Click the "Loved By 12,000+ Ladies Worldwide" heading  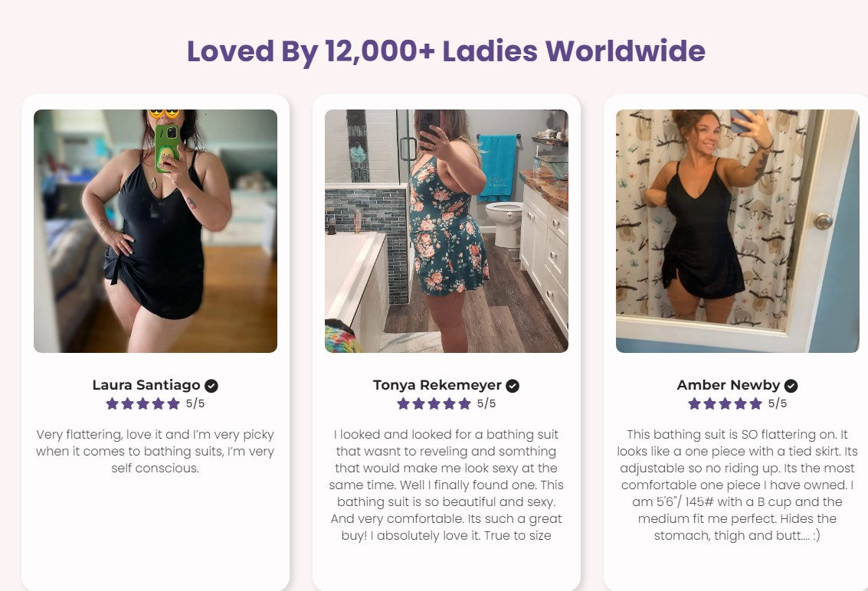pyautogui.click(x=446, y=51)
